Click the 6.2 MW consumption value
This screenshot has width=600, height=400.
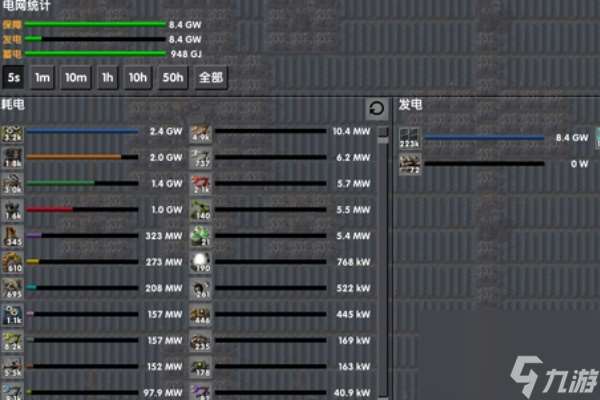coord(353,157)
